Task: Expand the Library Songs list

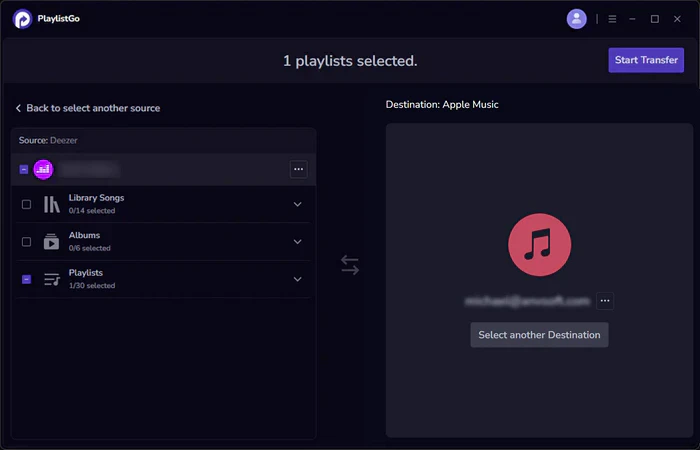Action: coord(297,204)
